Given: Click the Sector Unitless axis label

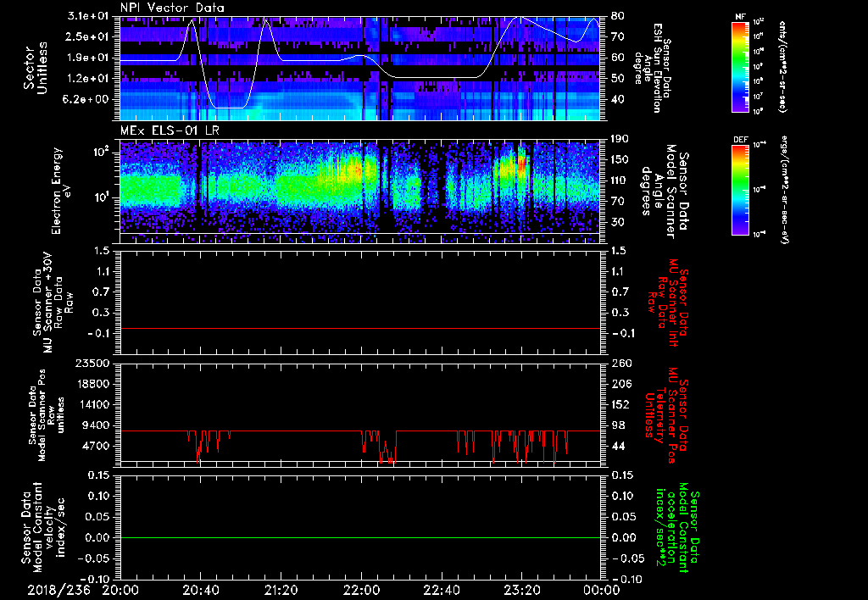Looking at the screenshot, I should coord(34,68).
